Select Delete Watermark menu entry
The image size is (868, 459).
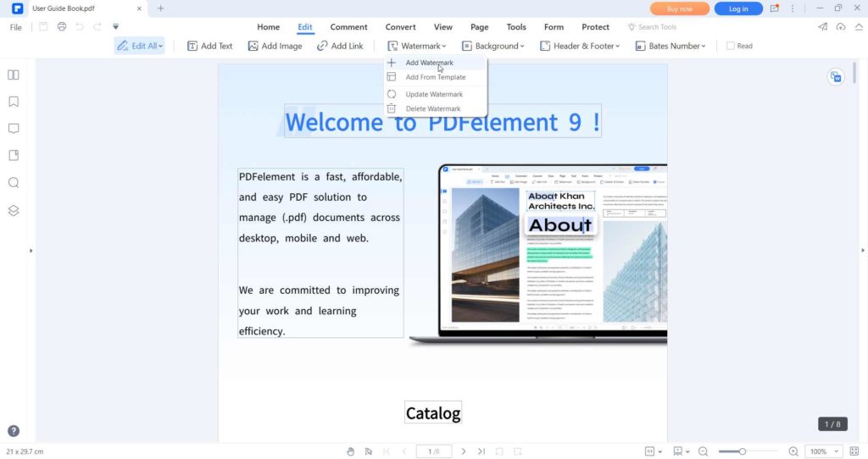pos(437,108)
